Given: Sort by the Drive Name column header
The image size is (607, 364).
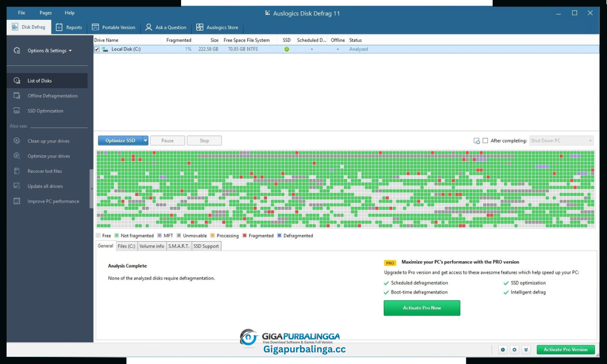Looking at the screenshot, I should click(x=106, y=40).
